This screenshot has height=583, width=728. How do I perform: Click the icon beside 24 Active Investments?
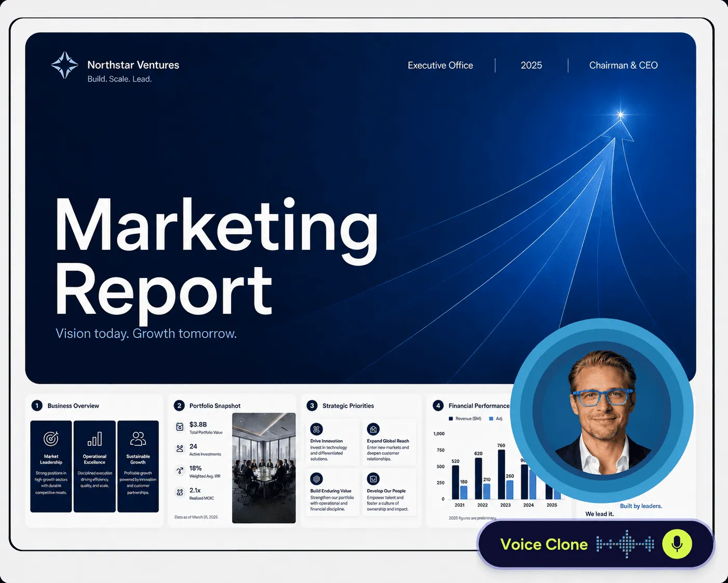point(180,448)
